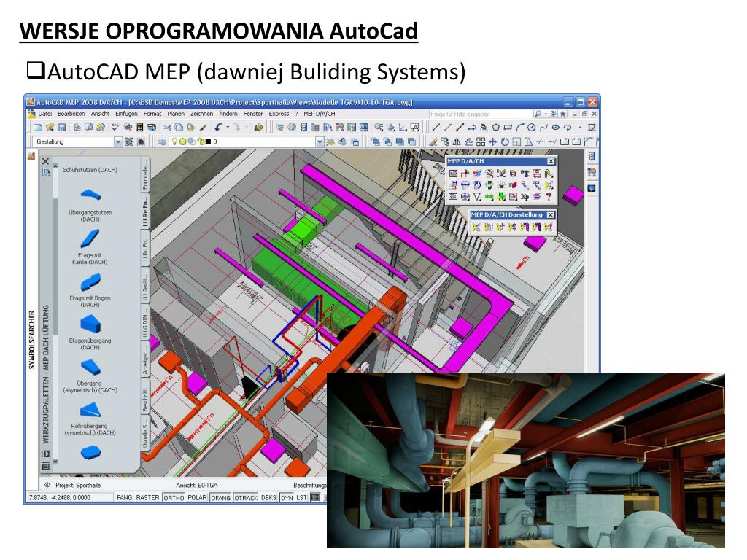Screen dimensions: 747x560
Task: Close the MEP D/A/CH Darstellung toolbar
Action: click(550, 215)
